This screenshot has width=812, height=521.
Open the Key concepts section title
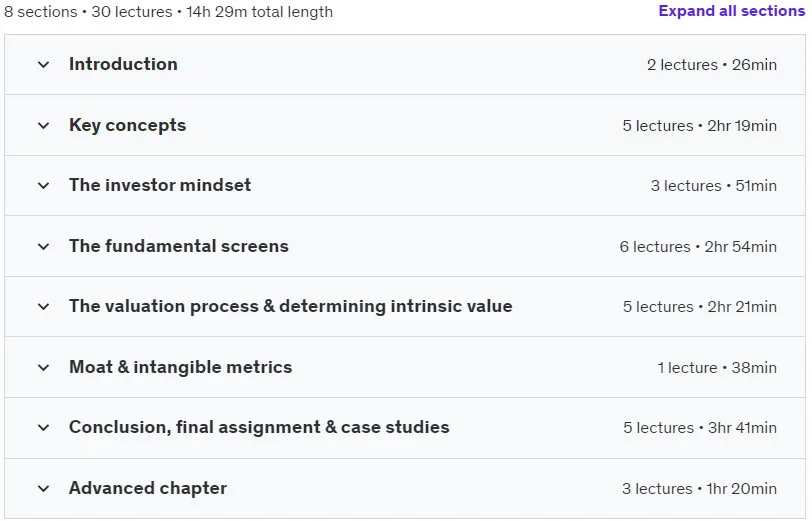[127, 125]
